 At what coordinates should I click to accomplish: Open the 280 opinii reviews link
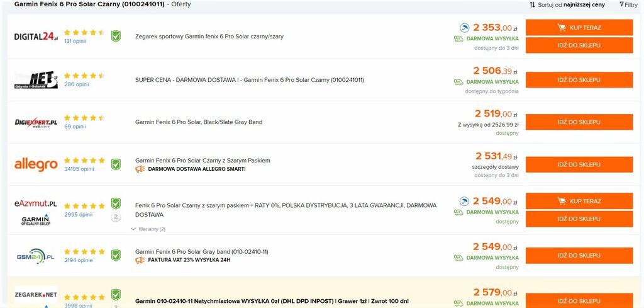(77, 84)
